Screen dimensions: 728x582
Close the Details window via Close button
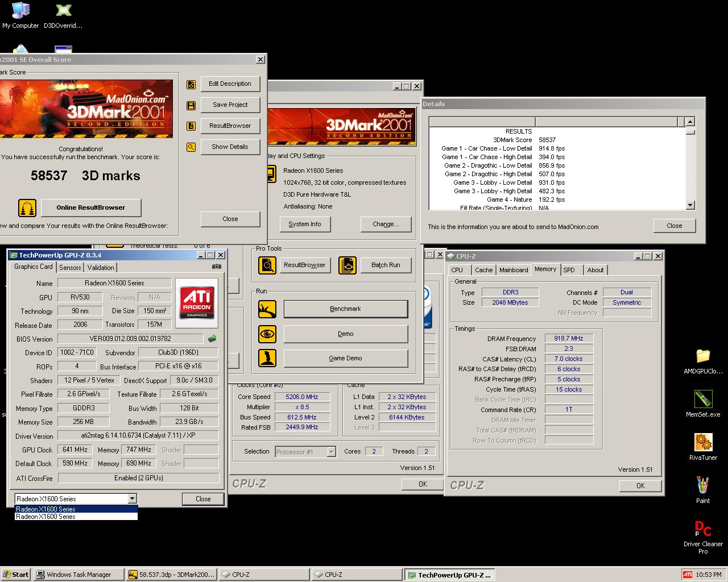(x=675, y=226)
